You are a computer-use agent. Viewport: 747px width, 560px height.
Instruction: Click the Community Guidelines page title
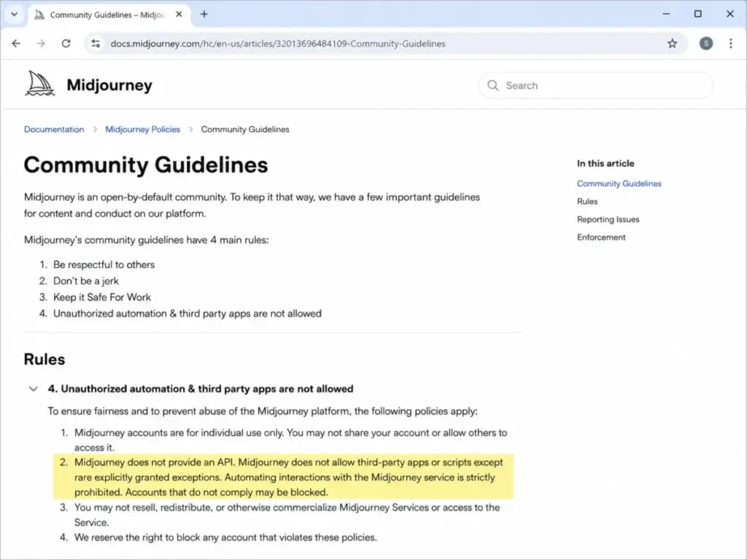[x=146, y=165]
